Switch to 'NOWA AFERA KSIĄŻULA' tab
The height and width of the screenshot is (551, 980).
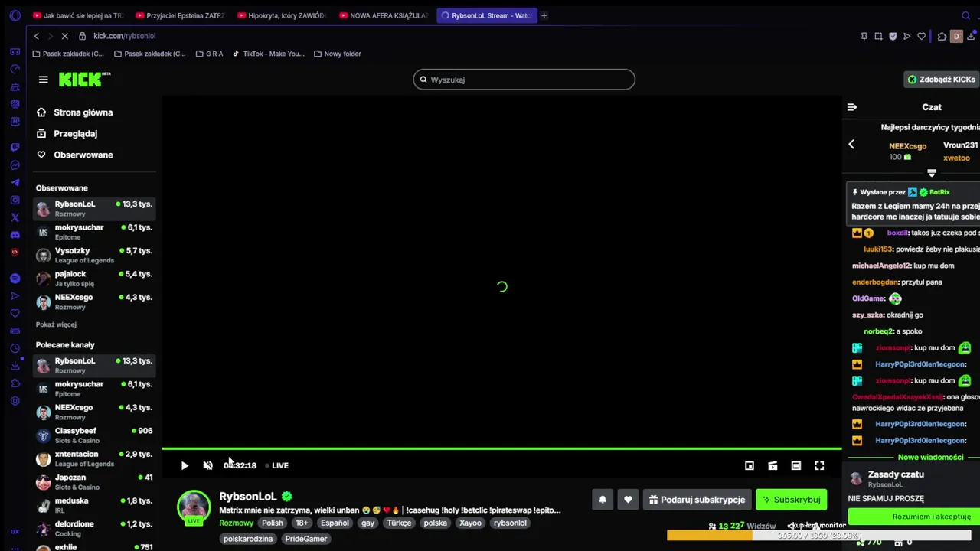[x=384, y=15]
